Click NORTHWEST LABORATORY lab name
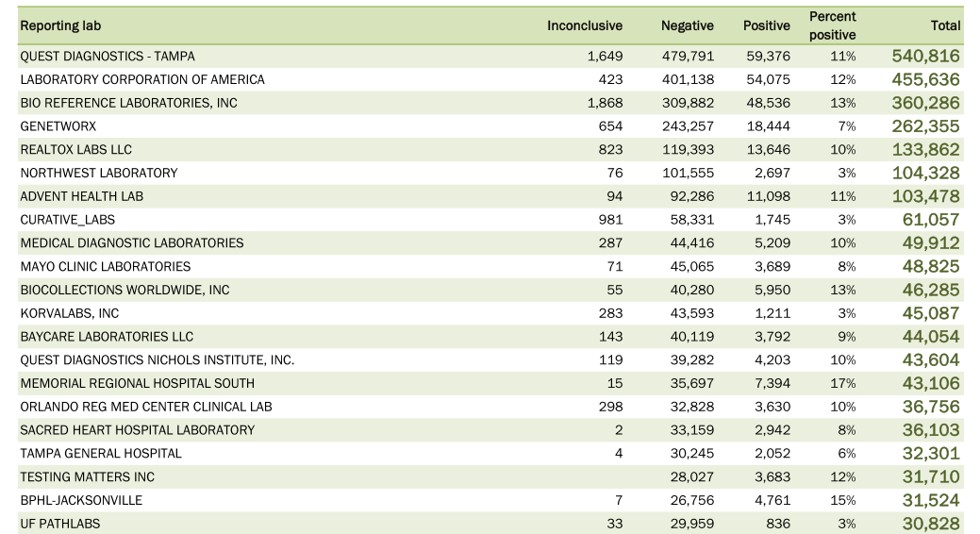980x534 pixels. (99, 174)
